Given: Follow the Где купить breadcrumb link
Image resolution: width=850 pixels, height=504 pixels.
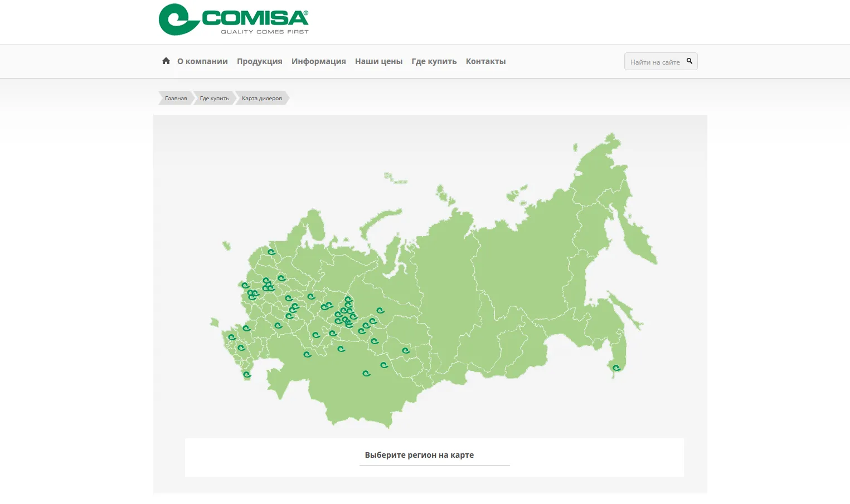Looking at the screenshot, I should pos(214,98).
